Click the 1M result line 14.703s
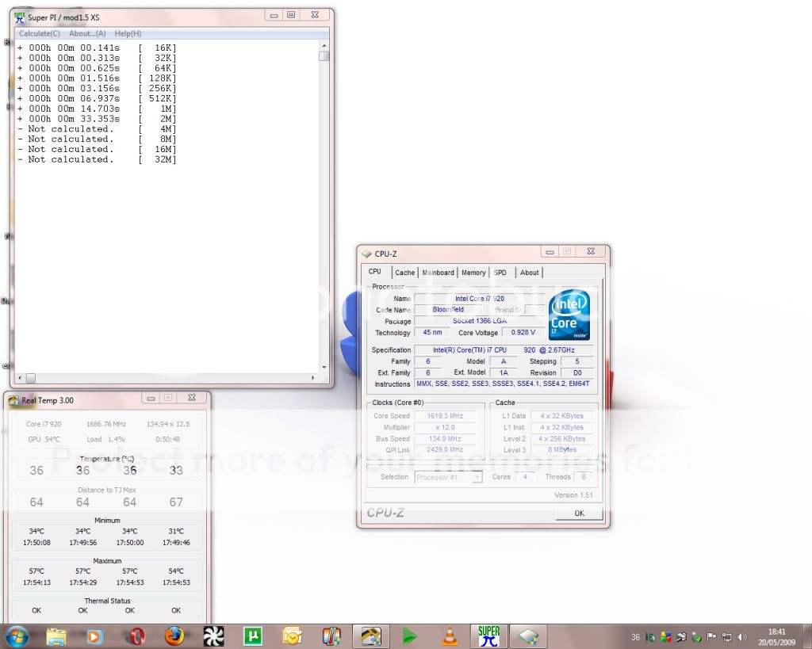812x649 pixels. [x=97, y=109]
